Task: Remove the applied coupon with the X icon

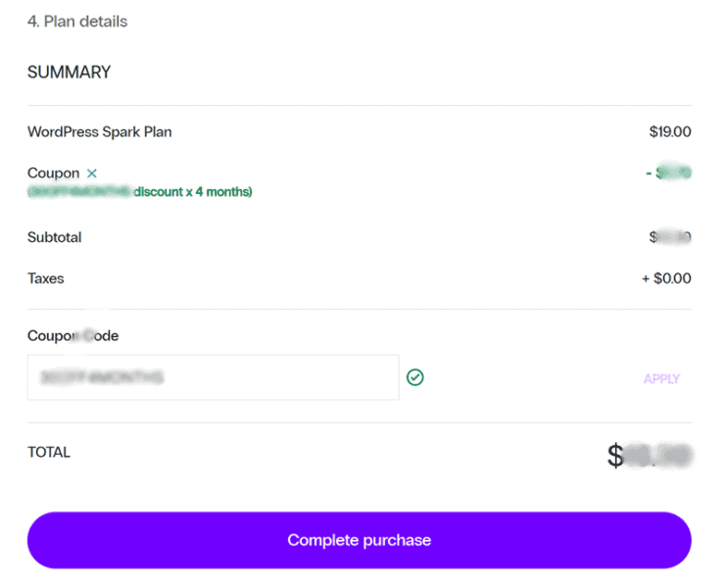Action: (x=92, y=173)
